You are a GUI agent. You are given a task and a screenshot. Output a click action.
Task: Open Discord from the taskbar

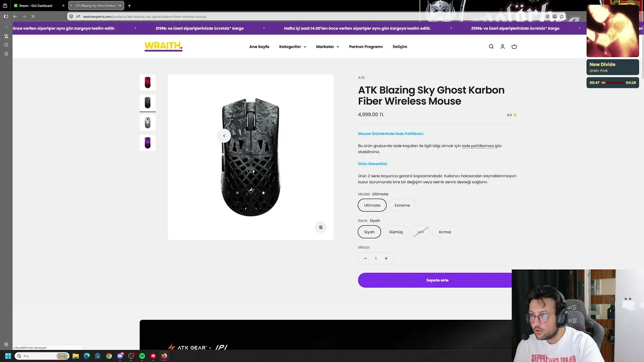click(x=120, y=356)
